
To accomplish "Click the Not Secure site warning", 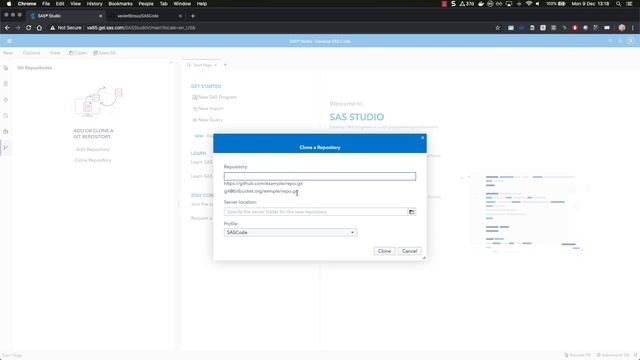I will pyautogui.click(x=66, y=28).
